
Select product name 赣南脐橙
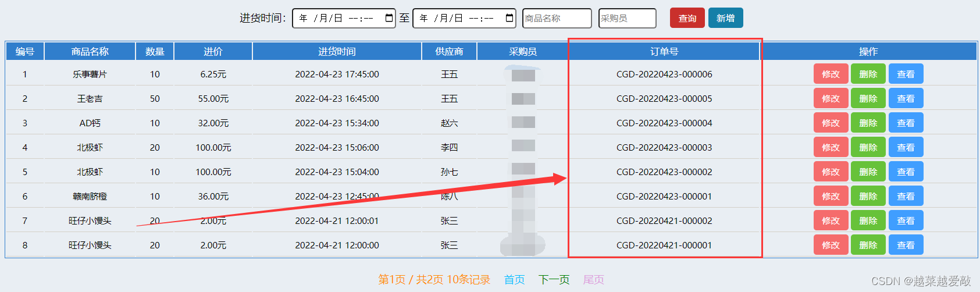tap(90, 196)
